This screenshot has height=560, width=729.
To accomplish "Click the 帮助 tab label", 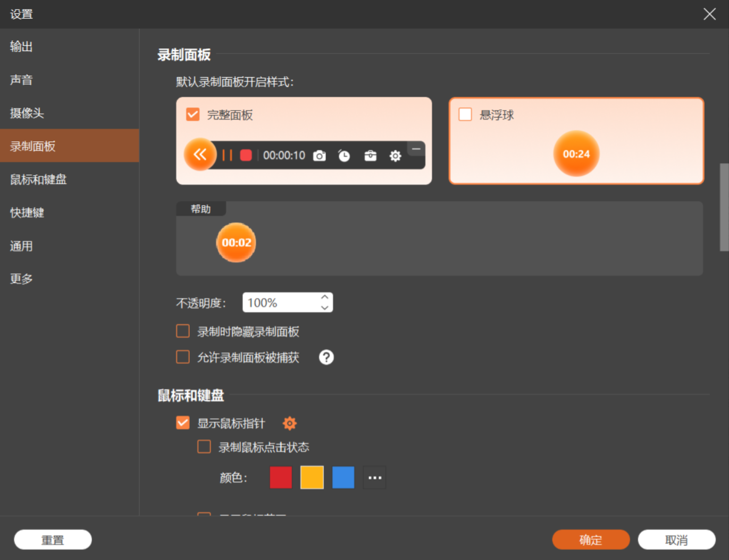I will click(x=201, y=209).
